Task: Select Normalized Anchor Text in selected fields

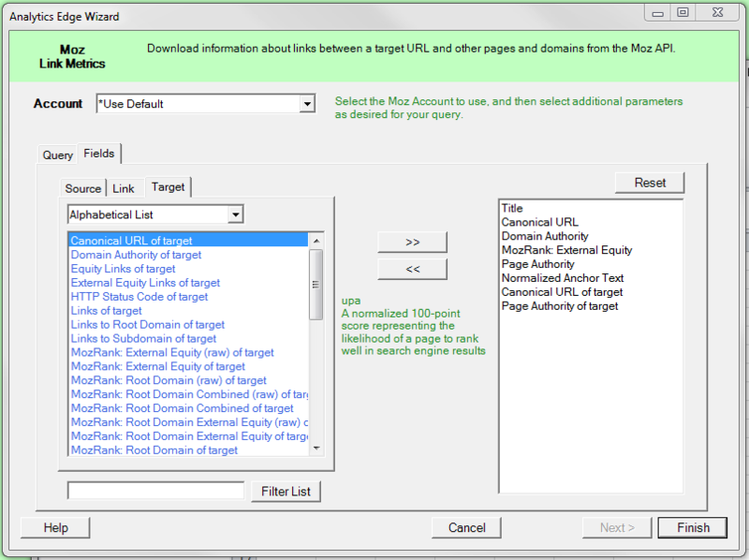Action: [x=562, y=278]
